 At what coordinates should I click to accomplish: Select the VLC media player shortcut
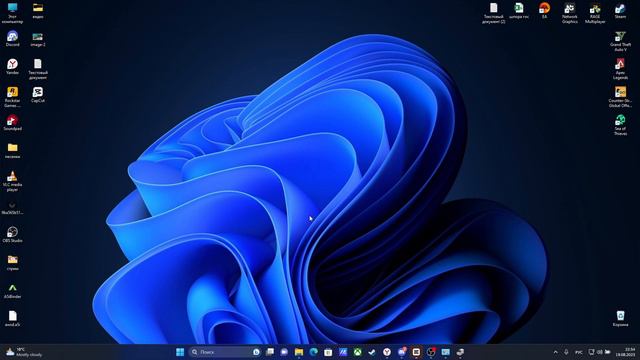click(12, 181)
